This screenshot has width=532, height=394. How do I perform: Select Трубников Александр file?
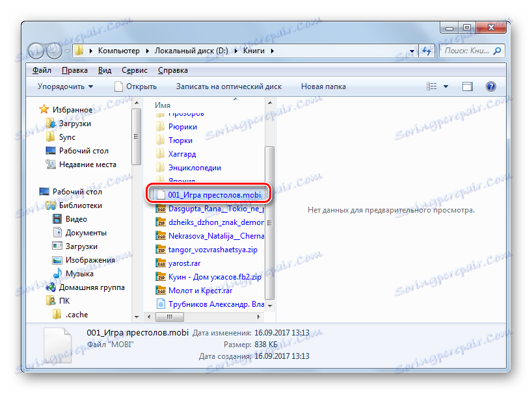[209, 304]
